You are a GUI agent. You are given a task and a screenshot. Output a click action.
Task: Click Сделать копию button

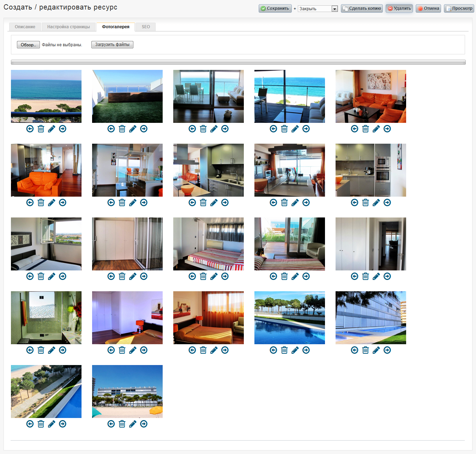click(x=362, y=8)
